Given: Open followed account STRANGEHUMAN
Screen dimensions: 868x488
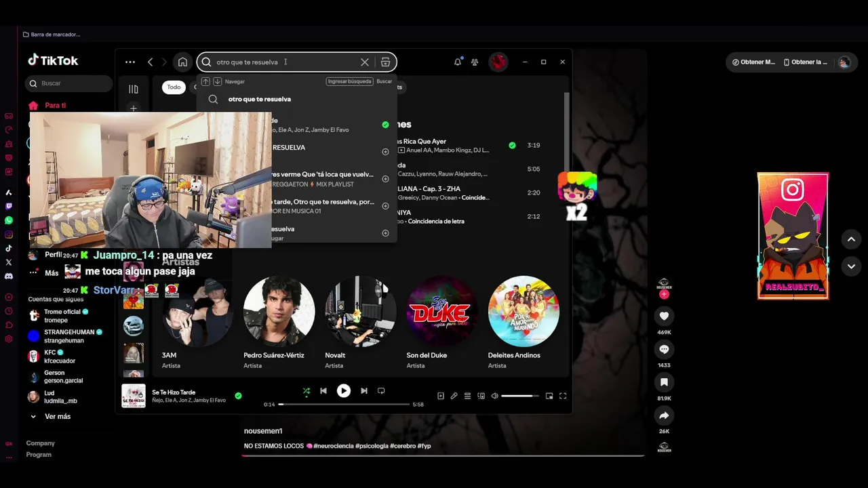Looking at the screenshot, I should (64, 335).
